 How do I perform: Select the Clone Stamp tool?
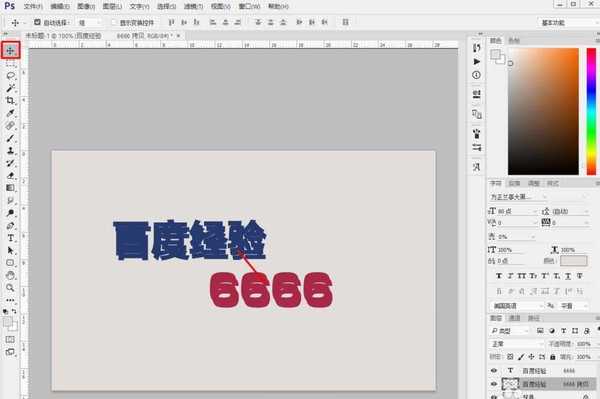[10, 150]
